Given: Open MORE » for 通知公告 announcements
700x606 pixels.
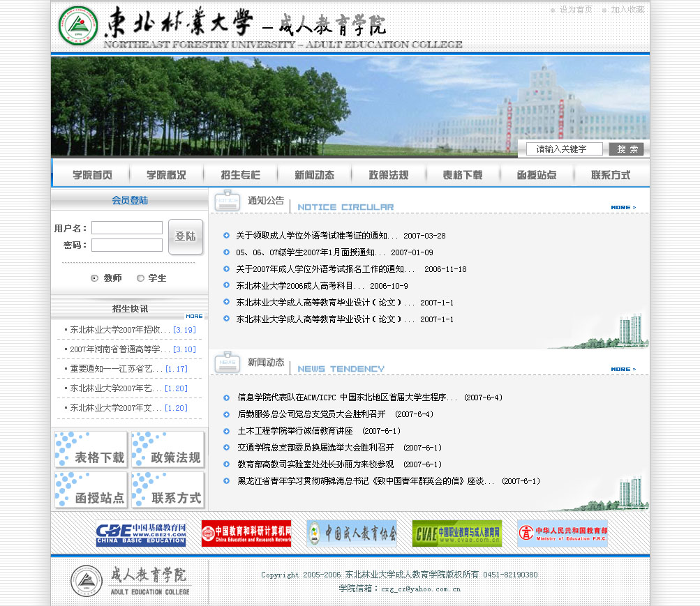Looking at the screenshot, I should [x=622, y=206].
